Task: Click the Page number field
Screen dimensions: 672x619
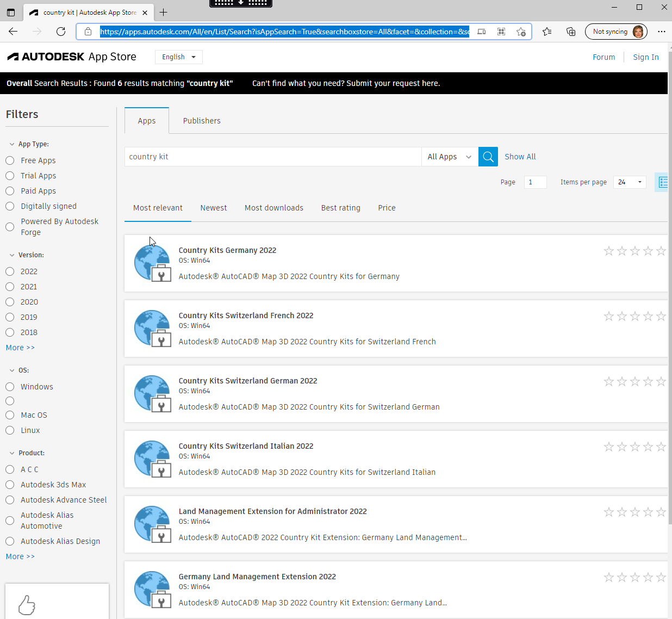Action: click(536, 182)
